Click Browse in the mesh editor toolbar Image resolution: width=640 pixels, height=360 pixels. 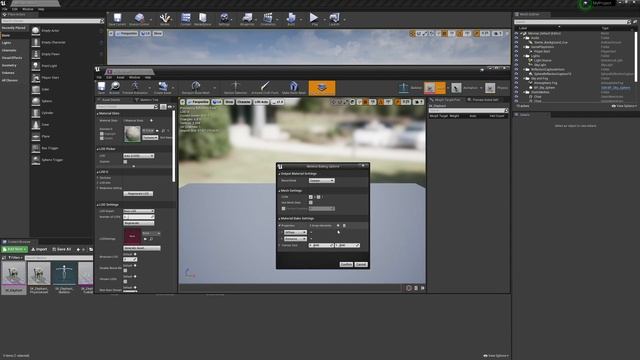pyautogui.click(x=115, y=88)
